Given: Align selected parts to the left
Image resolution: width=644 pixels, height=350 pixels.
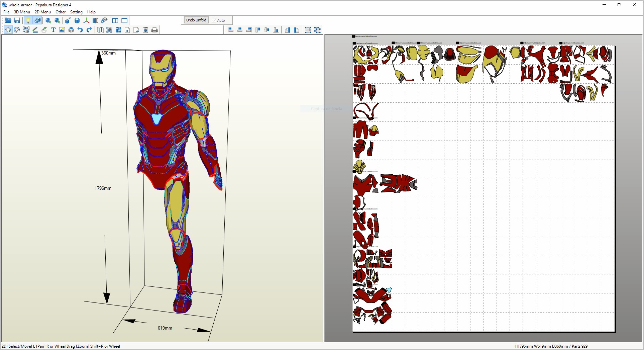Looking at the screenshot, I should pos(231,30).
